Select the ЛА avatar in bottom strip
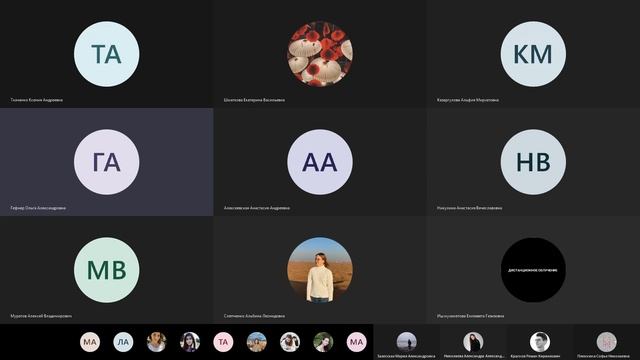640x360 pixels. tap(123, 342)
